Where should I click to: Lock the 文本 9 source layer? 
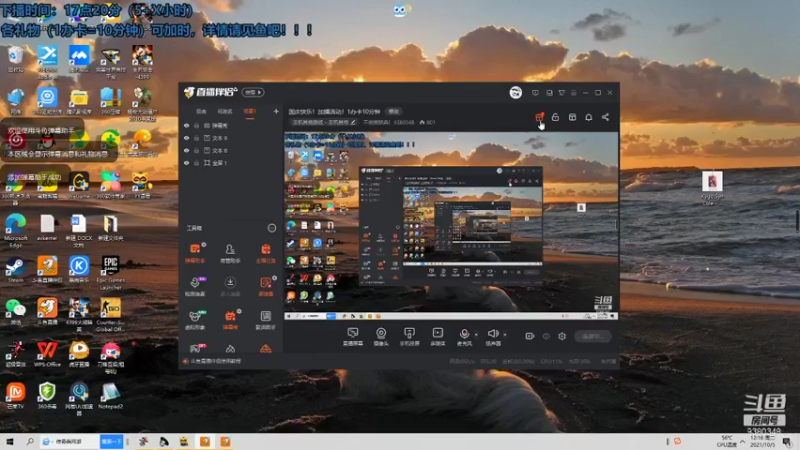(x=196, y=138)
